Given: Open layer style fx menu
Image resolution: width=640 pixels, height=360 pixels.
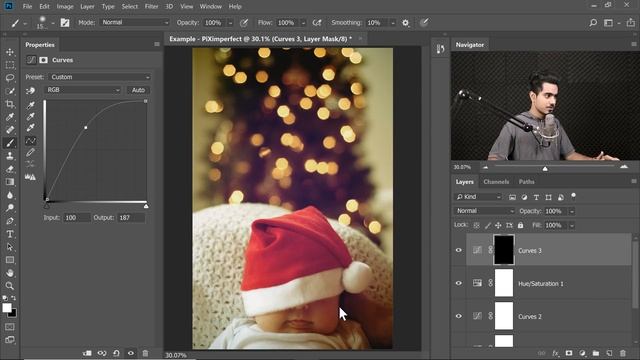Looking at the screenshot, I should 556,353.
